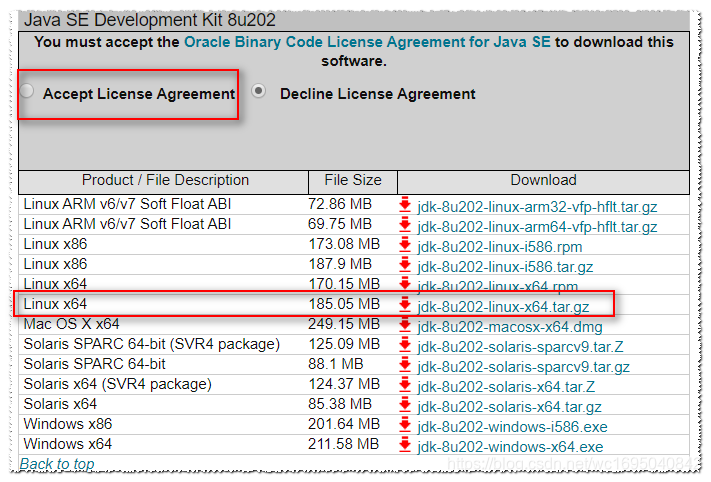Click download arrow for windows-i586.exe
The width and height of the screenshot is (711, 482).
tap(404, 424)
